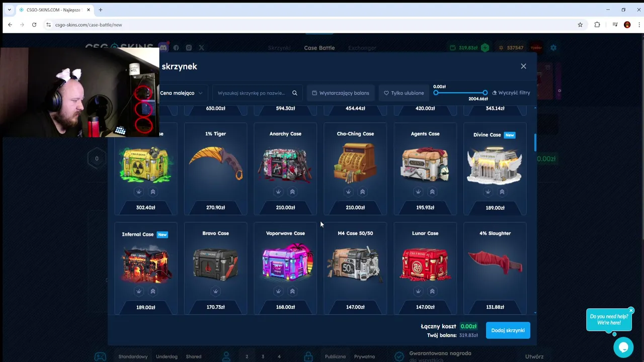
Task: Click the double-chevron icon under Anarchy Case
Action: pos(292,192)
